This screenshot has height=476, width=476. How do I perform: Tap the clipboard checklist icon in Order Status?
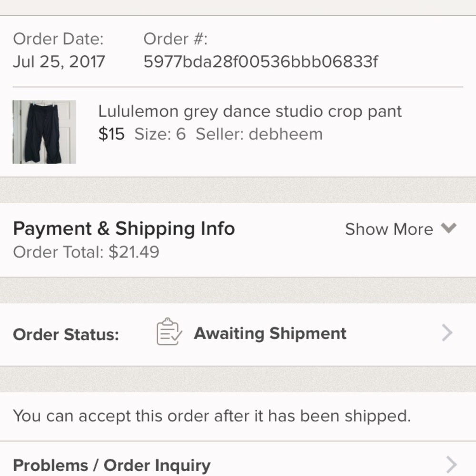169,332
